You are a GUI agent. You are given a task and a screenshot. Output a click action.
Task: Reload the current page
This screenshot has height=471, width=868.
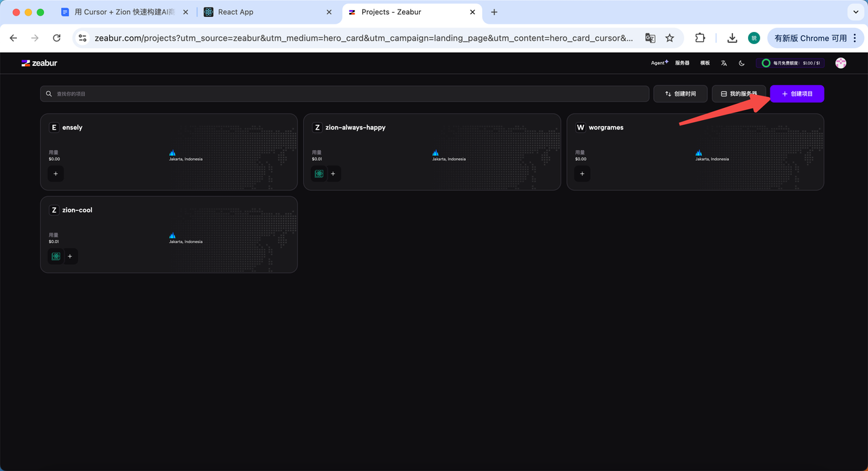tap(57, 38)
